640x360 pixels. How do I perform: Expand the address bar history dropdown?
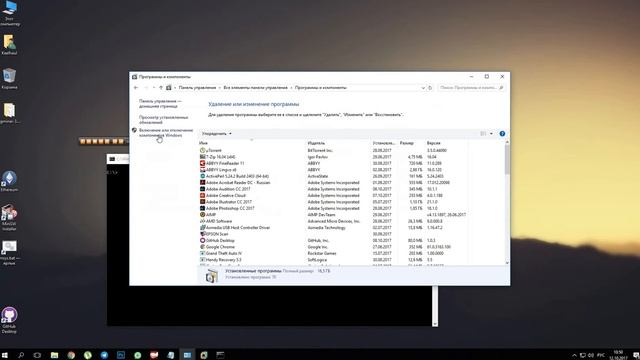pos(423,88)
